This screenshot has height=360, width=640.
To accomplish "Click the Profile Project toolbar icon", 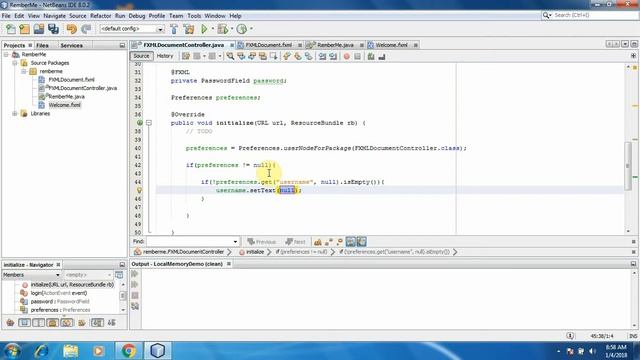I will point(242,29).
